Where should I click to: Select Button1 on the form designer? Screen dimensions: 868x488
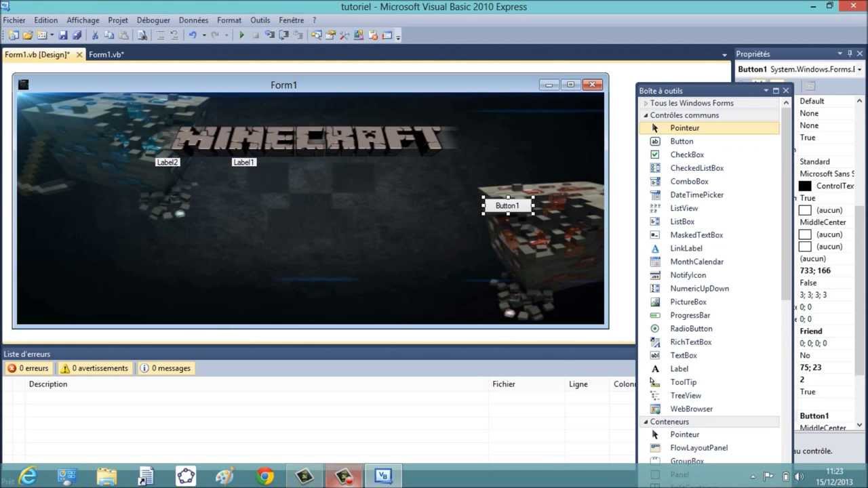[507, 205]
